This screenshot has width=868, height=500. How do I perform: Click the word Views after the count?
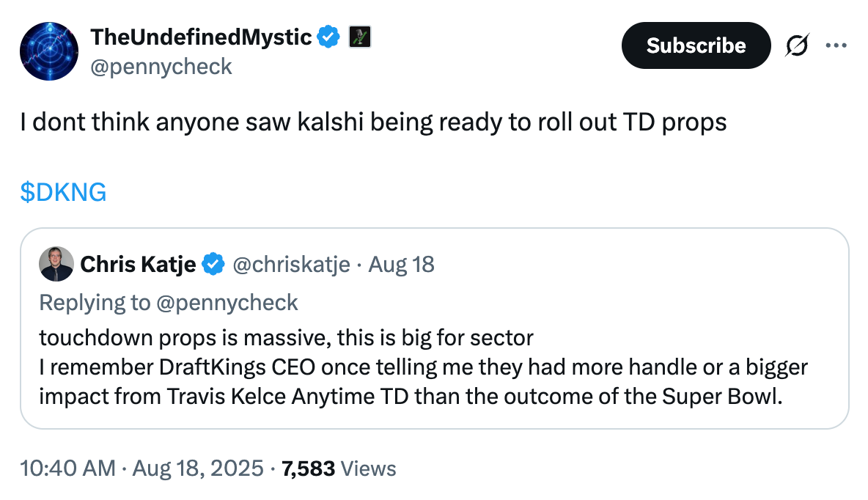(x=369, y=468)
